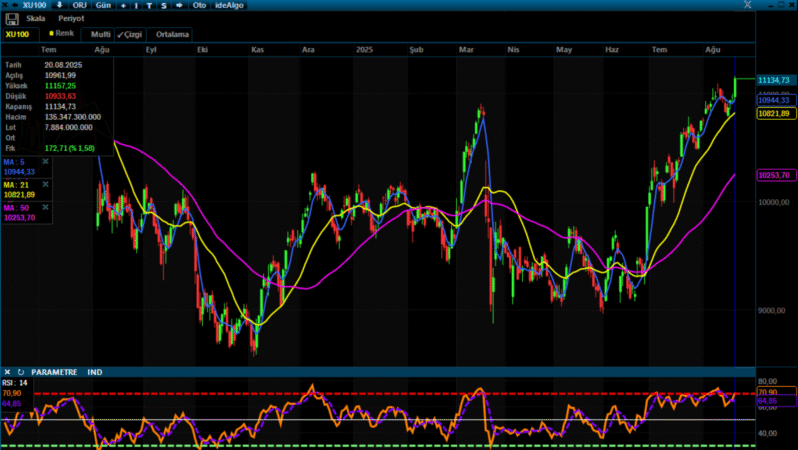Click the right arrow icon before Oto
The height and width of the screenshot is (450, 798).
pos(178,5)
